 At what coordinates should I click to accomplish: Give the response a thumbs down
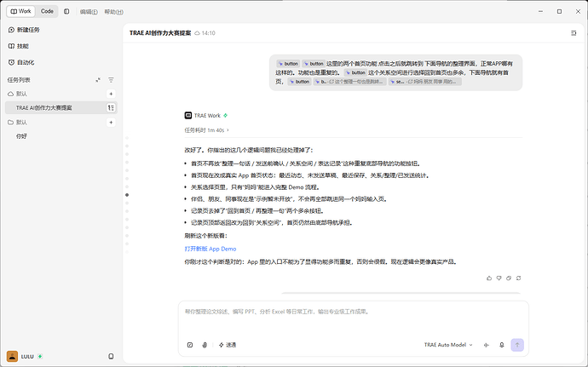499,278
